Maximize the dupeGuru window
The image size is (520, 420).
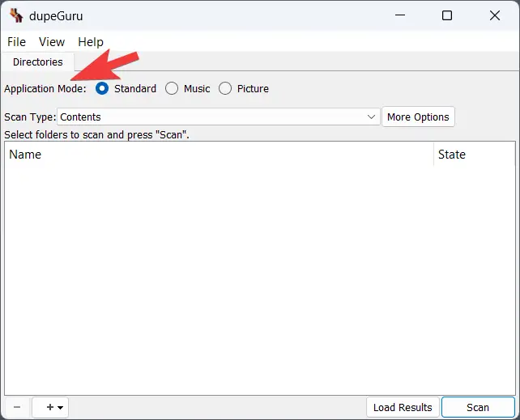447,15
